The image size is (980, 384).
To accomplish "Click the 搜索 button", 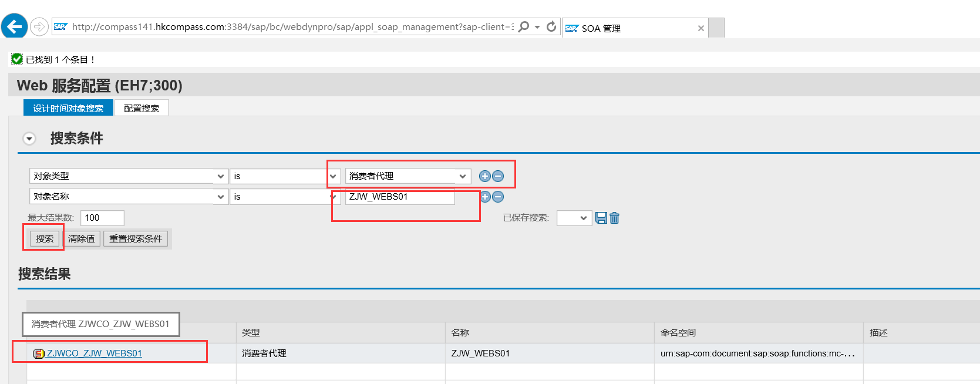I will [x=45, y=238].
